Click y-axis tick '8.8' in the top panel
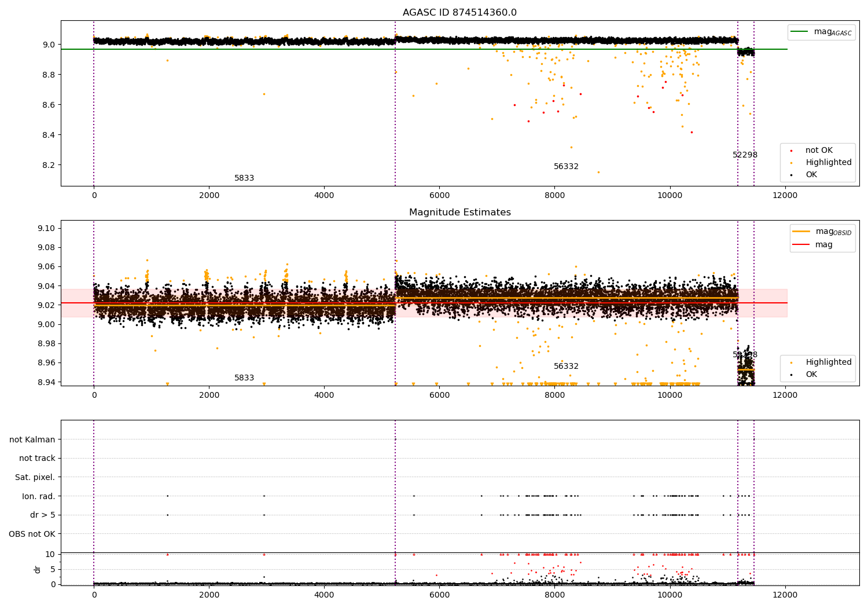This screenshot has height=608, width=868. coord(49,75)
